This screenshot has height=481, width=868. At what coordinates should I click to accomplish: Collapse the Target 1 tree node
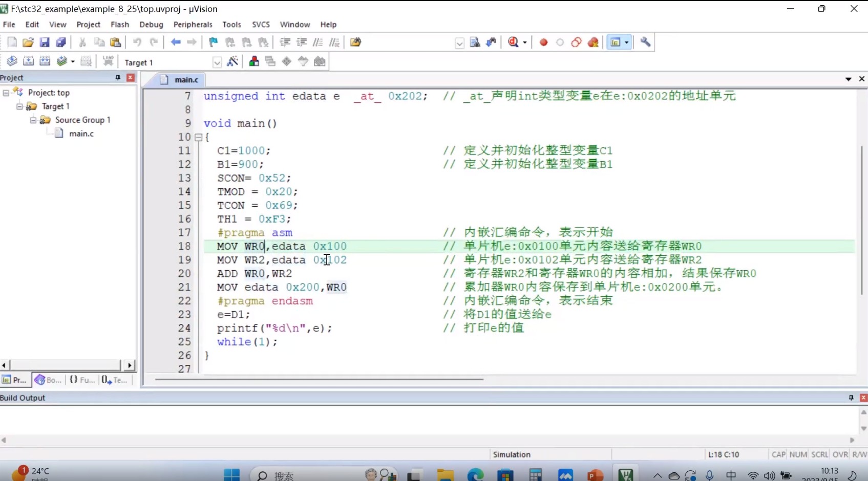(19, 106)
